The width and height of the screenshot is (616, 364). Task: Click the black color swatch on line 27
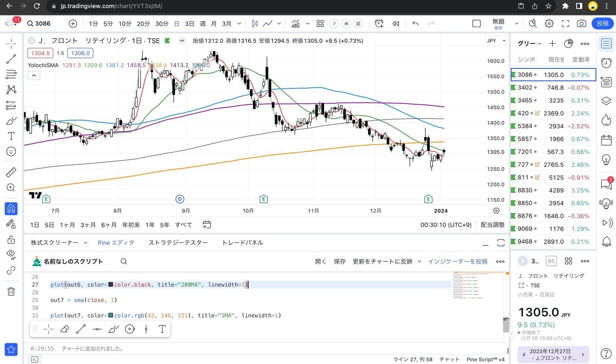coord(111,284)
